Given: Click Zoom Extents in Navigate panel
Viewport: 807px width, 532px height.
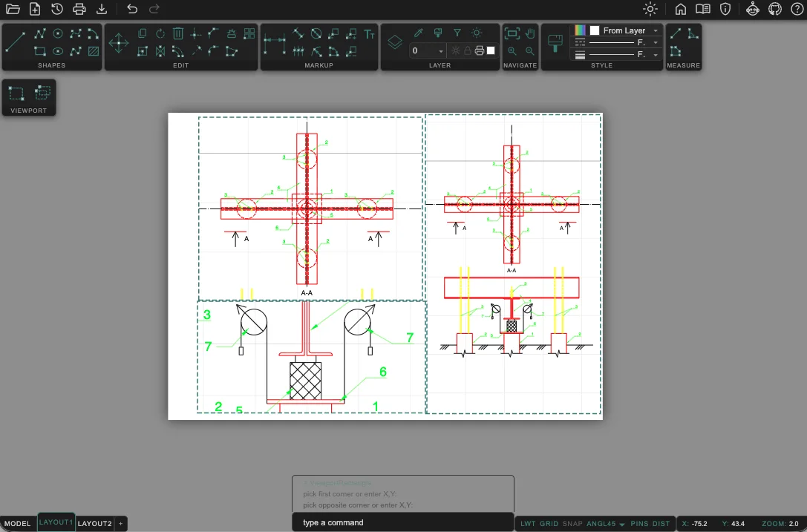Looking at the screenshot, I should point(512,34).
